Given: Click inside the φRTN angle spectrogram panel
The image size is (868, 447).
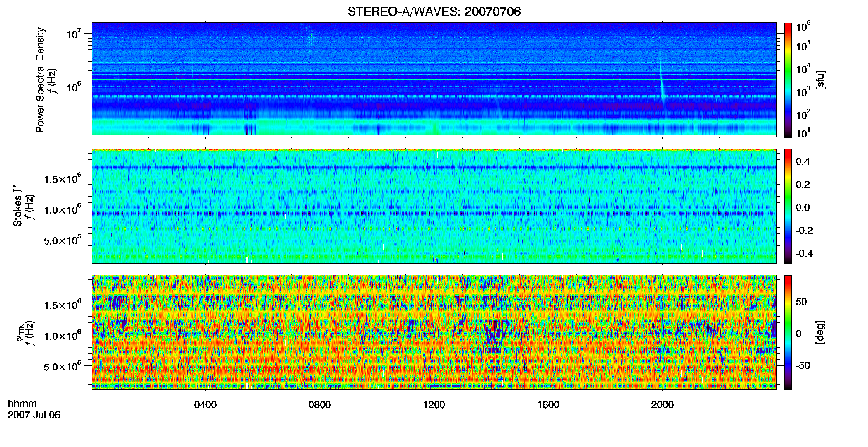Looking at the screenshot, I should click(434, 332).
